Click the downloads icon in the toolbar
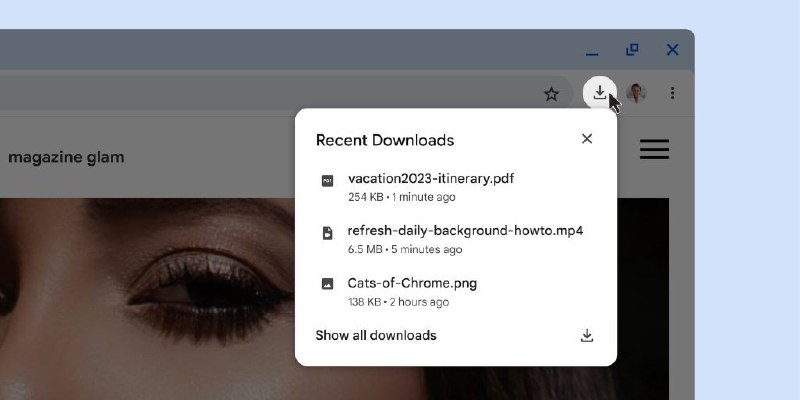The height and width of the screenshot is (400, 800). (x=600, y=93)
